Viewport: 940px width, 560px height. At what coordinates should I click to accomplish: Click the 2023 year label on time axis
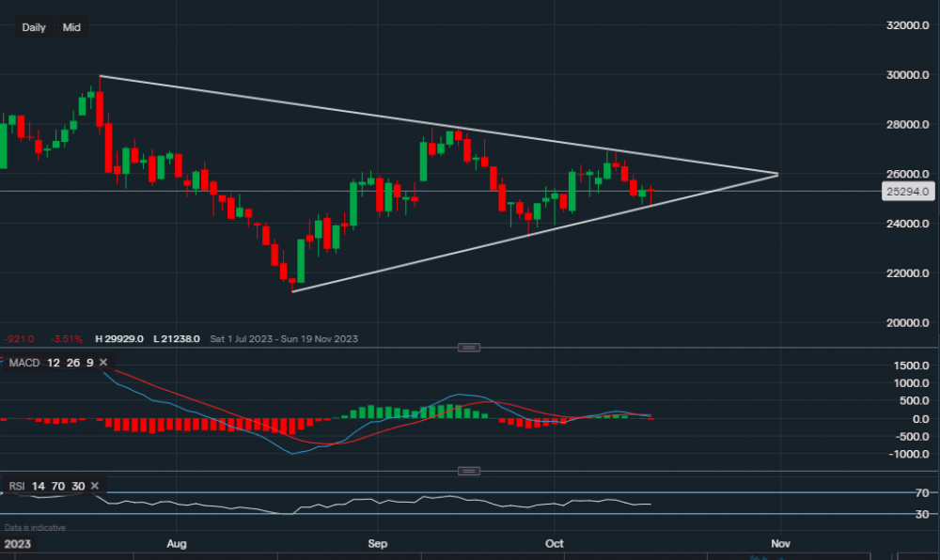click(16, 544)
